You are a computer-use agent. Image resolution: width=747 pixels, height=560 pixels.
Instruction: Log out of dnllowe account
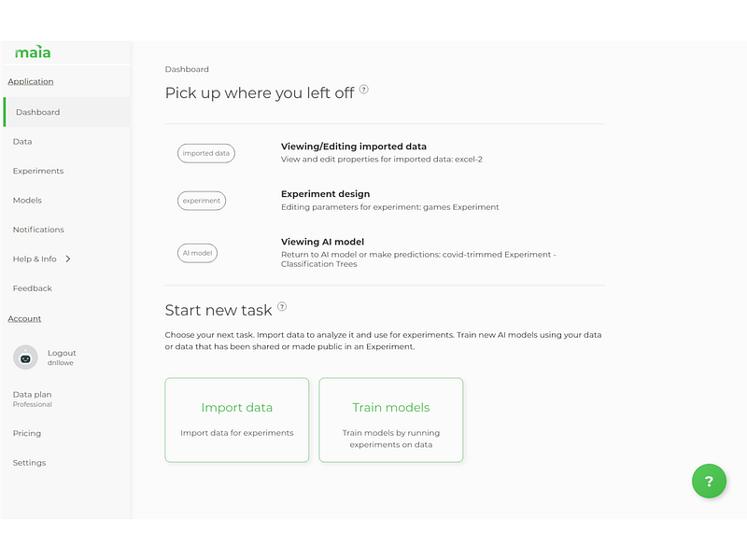click(x=62, y=353)
